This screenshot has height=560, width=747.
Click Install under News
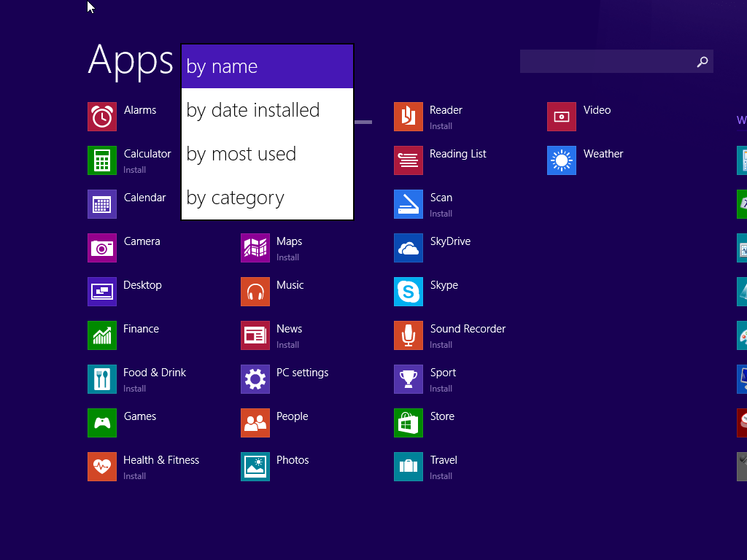coord(288,345)
